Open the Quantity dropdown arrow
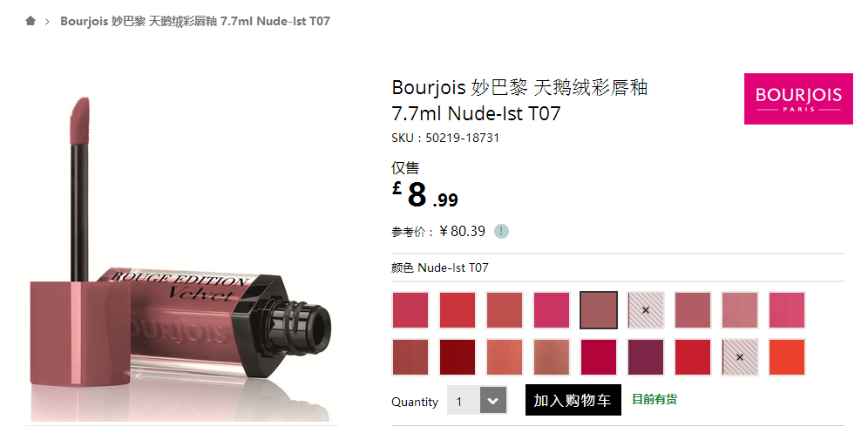 (x=493, y=401)
